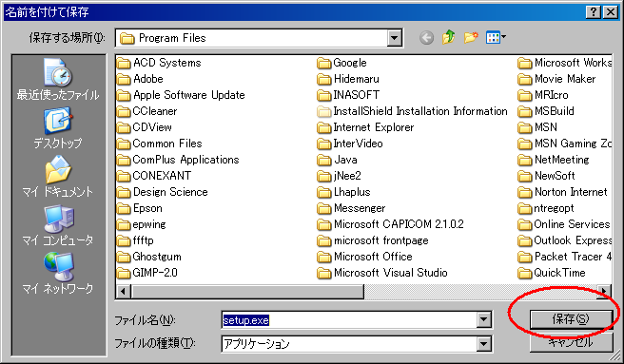Select the epwing folder

(x=142, y=224)
